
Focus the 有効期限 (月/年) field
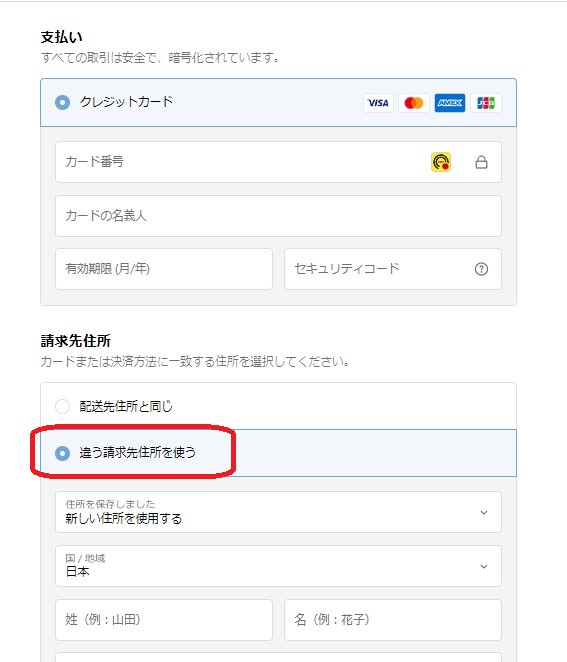coord(164,269)
